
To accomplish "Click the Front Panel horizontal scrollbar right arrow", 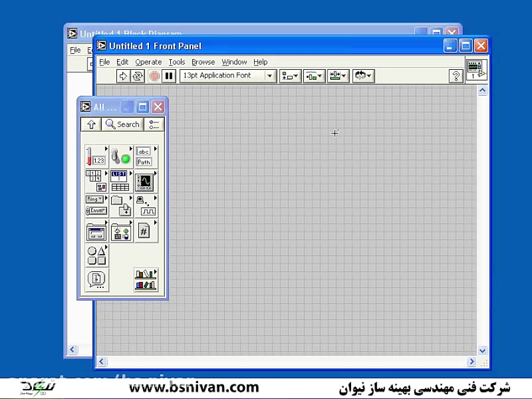I will (x=471, y=362).
